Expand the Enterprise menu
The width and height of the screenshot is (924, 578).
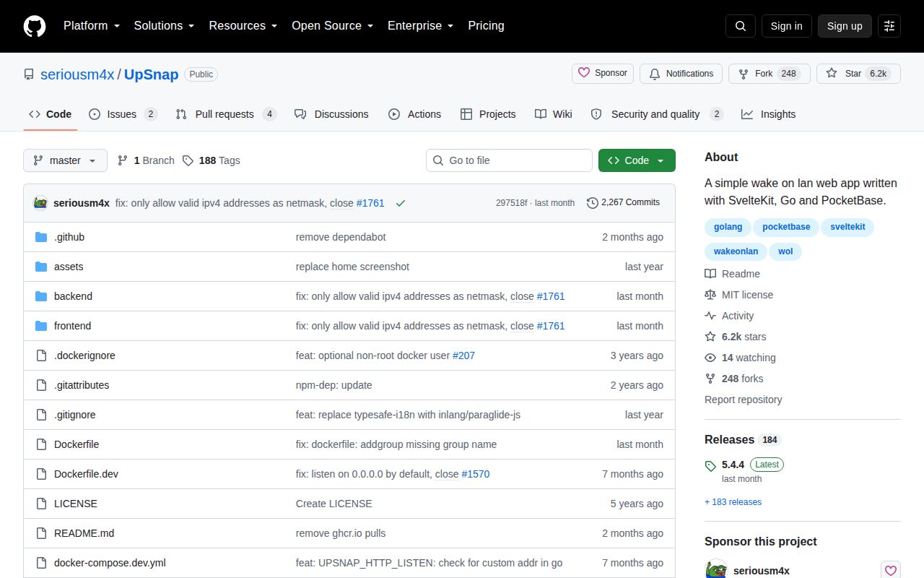[x=420, y=26]
